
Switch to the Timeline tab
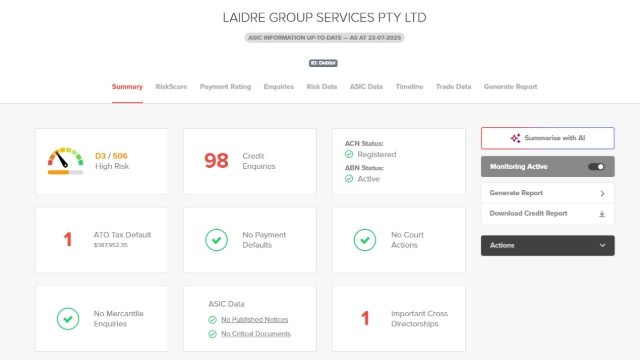pos(409,87)
